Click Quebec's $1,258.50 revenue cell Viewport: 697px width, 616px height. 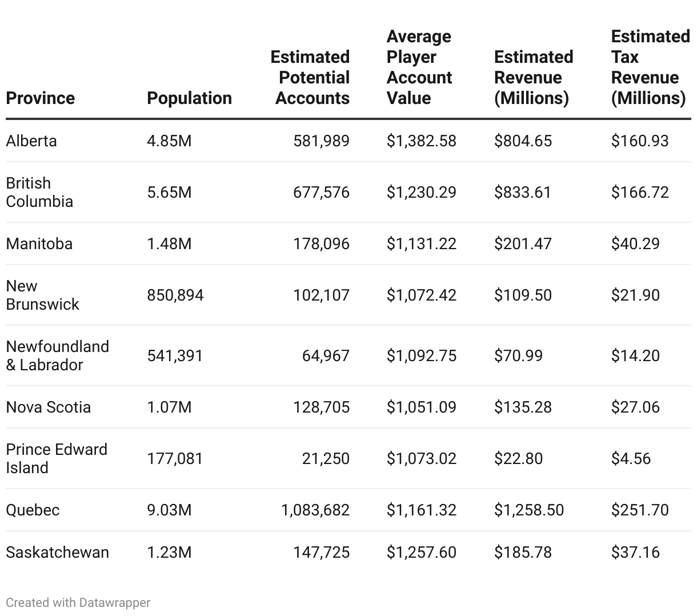point(528,510)
